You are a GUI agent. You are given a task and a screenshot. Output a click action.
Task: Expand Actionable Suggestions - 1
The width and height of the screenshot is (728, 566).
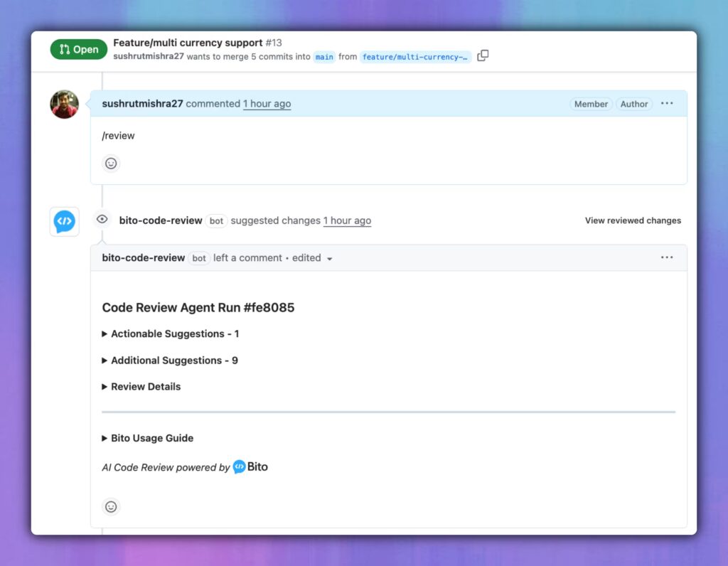point(171,334)
